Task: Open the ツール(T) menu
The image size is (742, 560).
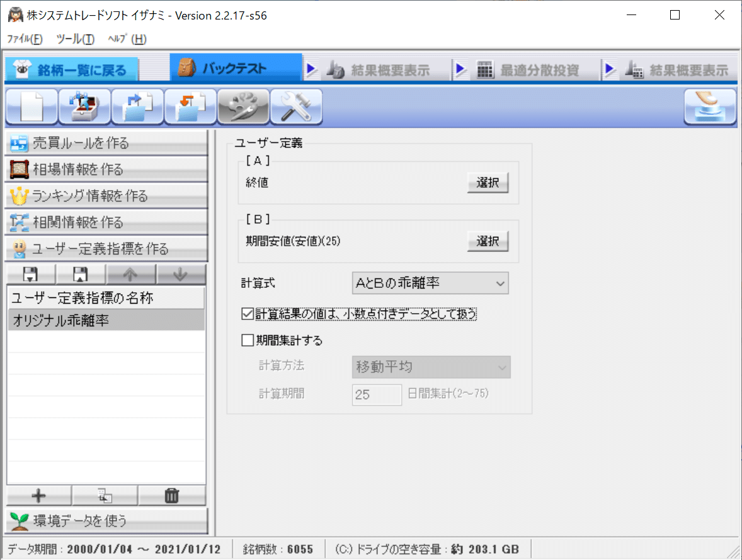Action: [75, 39]
